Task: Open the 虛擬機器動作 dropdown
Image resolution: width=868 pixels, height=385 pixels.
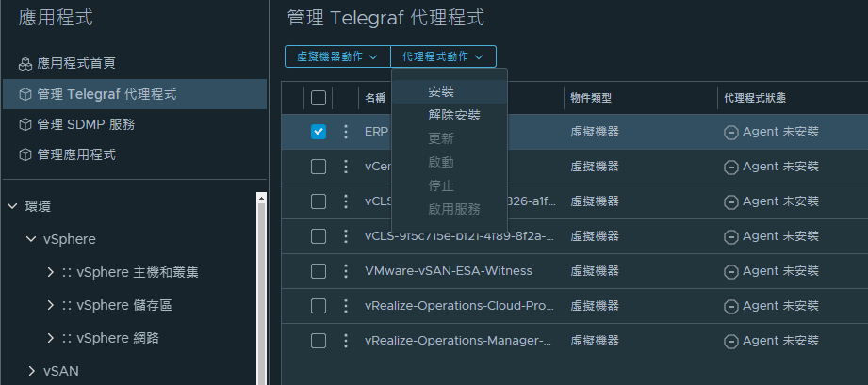Action: (x=337, y=56)
